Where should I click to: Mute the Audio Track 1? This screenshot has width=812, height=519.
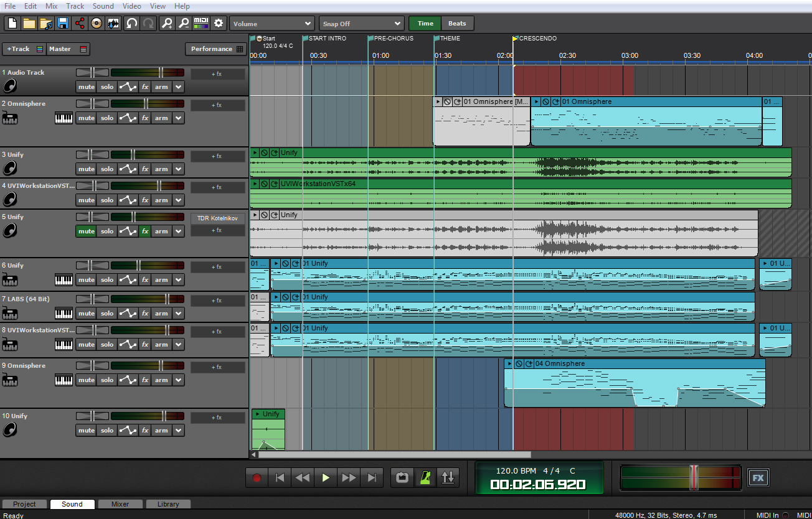86,87
